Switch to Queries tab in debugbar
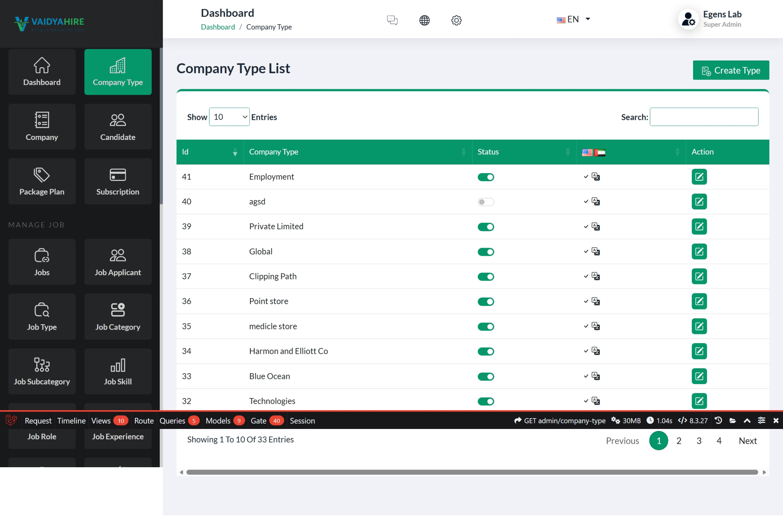Screen dimensions: 783x532 [173, 421]
